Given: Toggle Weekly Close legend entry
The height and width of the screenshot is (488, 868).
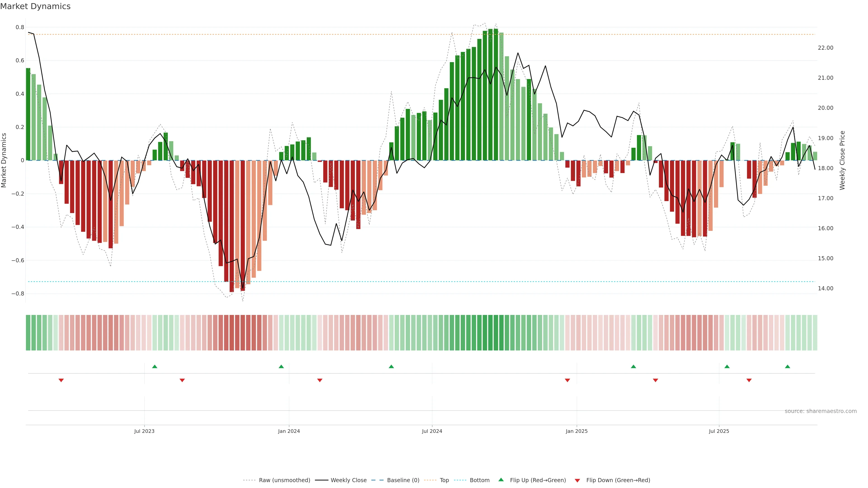Looking at the screenshot, I should coord(348,480).
